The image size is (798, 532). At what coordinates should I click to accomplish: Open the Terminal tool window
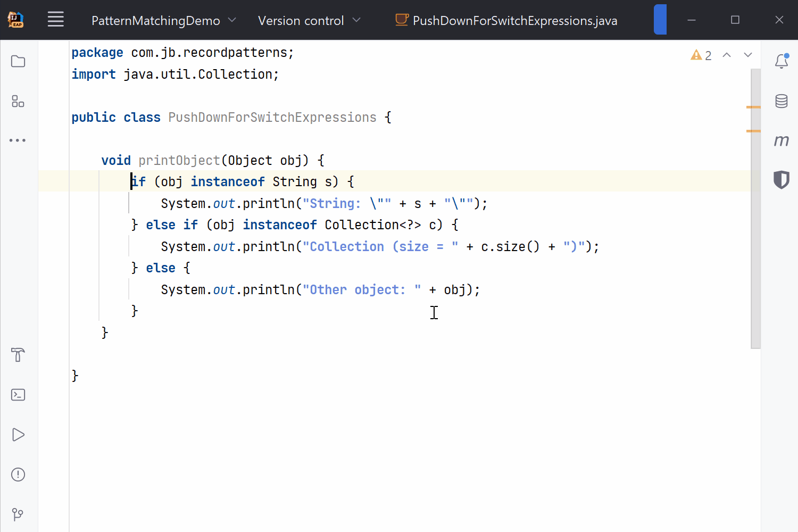(18, 395)
